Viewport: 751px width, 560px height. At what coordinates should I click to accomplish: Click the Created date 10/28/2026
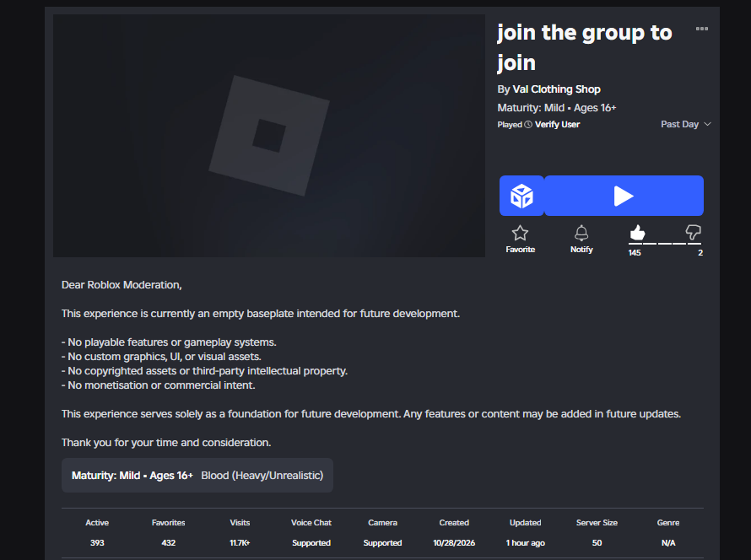tap(454, 543)
